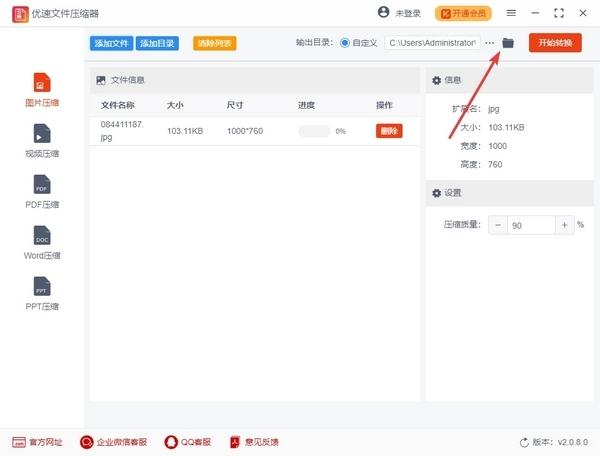Browse output path with the three-dots button
Image resolution: width=600 pixels, height=456 pixels.
[x=489, y=43]
